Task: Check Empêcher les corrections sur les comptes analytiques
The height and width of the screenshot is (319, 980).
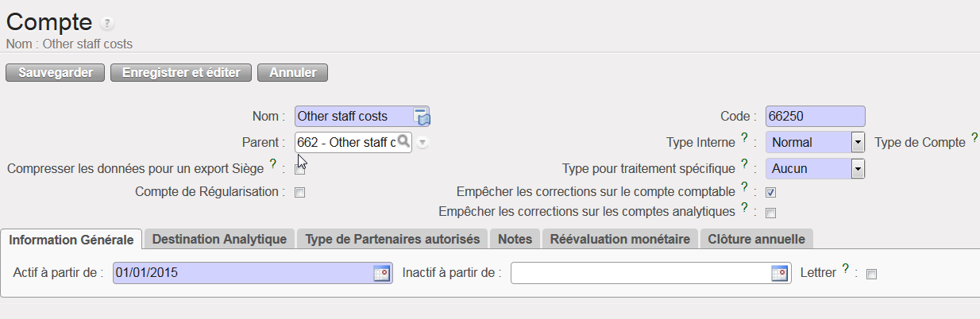Action: pyautogui.click(x=770, y=213)
